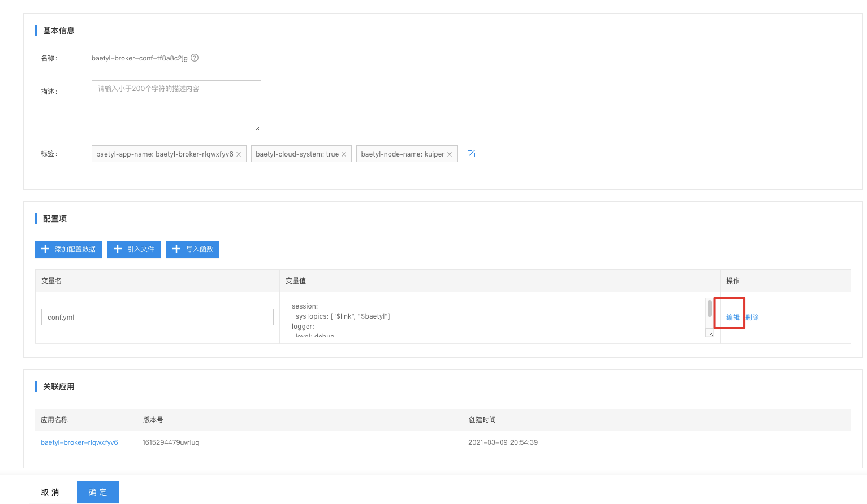Click inside the variable value text area
The image size is (867, 504).
(495, 318)
